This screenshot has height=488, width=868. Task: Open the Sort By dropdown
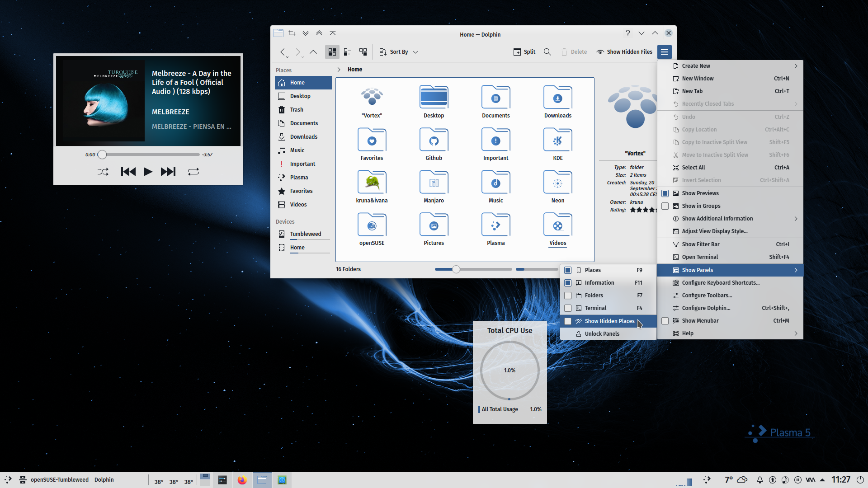pos(398,52)
